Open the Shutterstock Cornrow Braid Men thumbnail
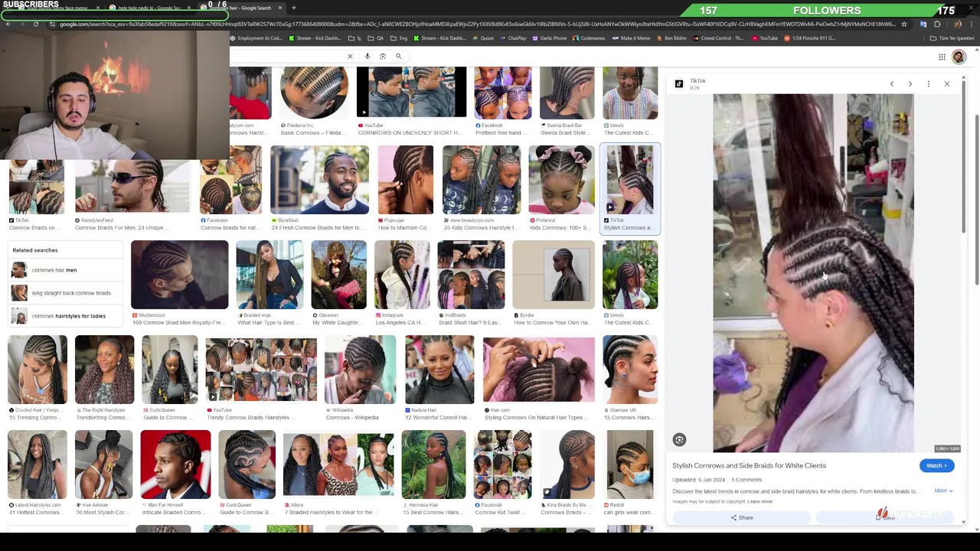 coord(179,275)
